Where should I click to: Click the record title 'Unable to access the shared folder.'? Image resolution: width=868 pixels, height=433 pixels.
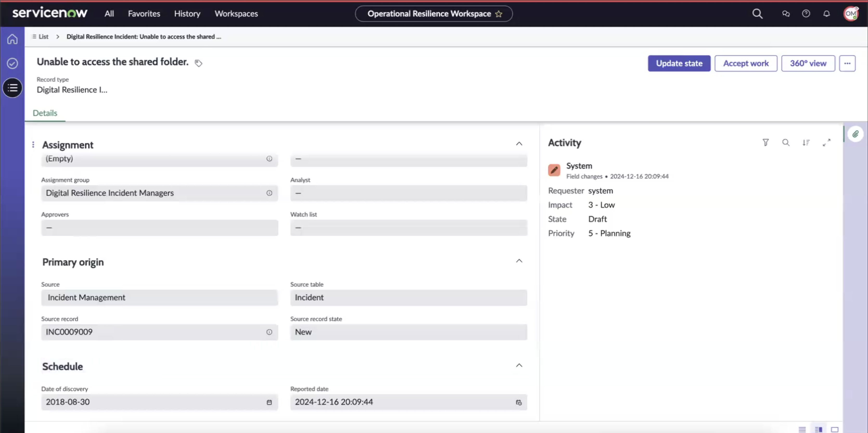click(x=113, y=62)
